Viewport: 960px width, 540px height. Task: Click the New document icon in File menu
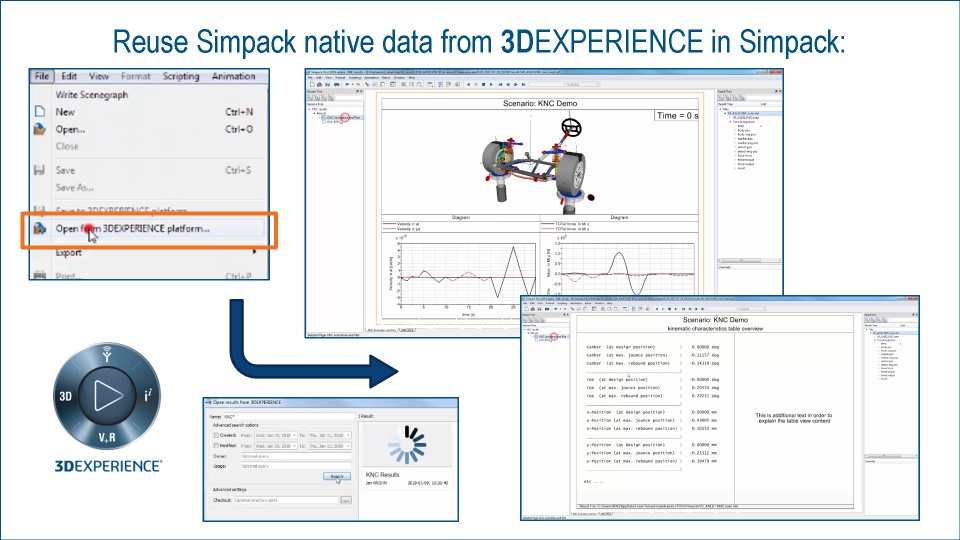40,111
